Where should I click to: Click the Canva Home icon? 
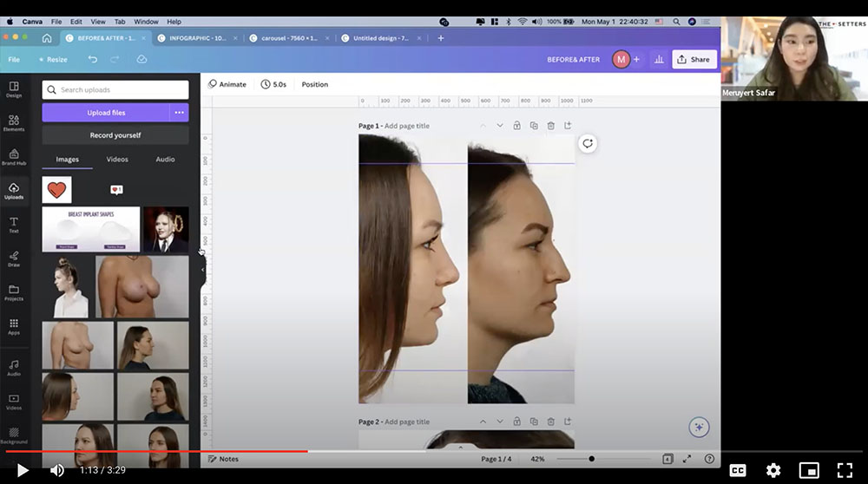click(47, 38)
